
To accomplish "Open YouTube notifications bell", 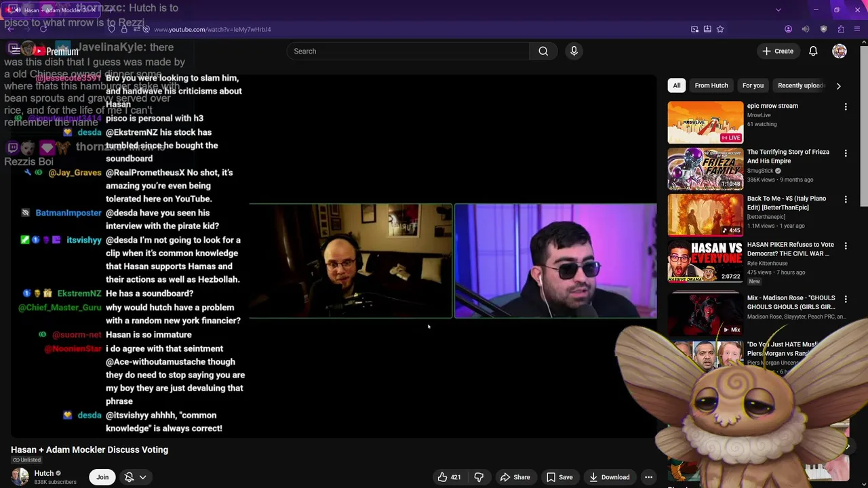I will 813,51.
